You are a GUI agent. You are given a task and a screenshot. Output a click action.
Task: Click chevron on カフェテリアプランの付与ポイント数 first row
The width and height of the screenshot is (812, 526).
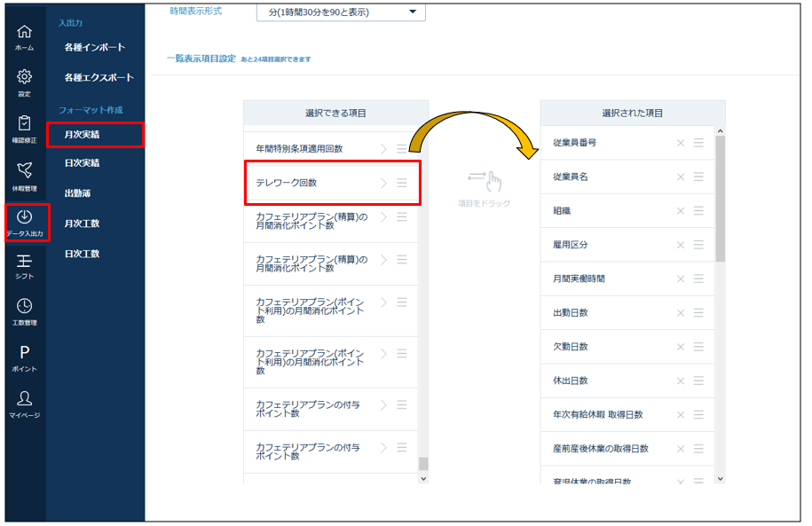pyautogui.click(x=383, y=404)
